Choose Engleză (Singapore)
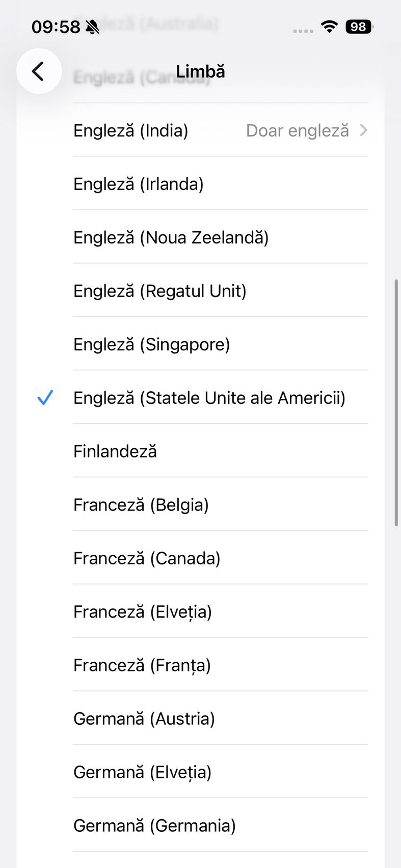 point(152,344)
